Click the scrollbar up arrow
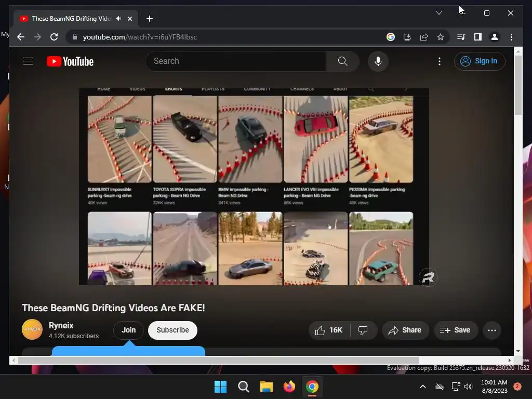 518,51
